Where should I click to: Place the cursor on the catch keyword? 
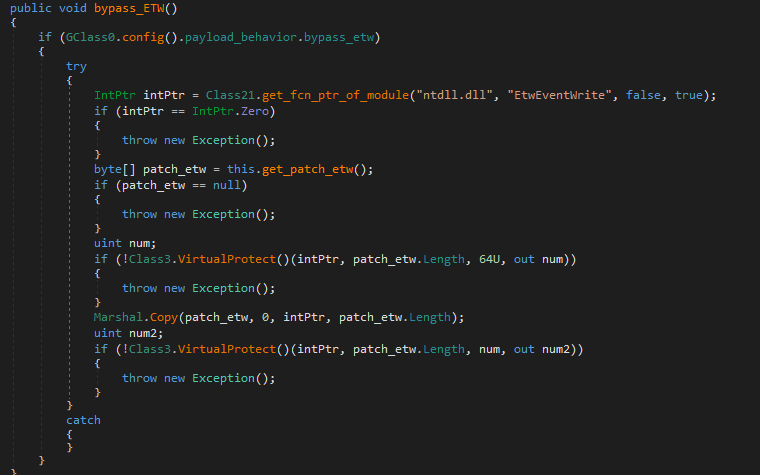83,420
